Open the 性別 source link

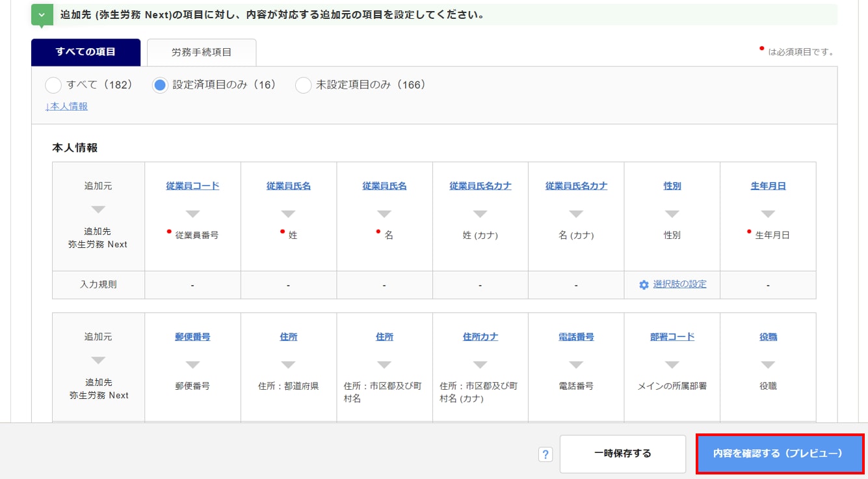(x=672, y=186)
